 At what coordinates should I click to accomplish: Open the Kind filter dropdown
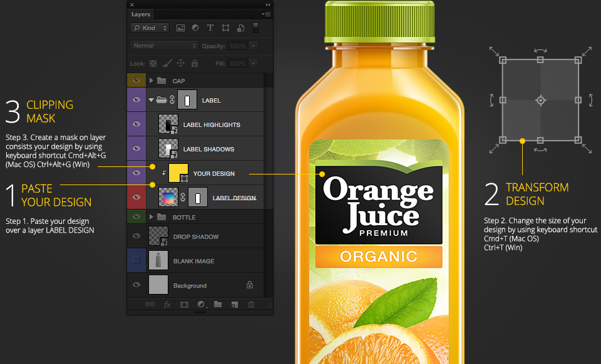(x=150, y=28)
